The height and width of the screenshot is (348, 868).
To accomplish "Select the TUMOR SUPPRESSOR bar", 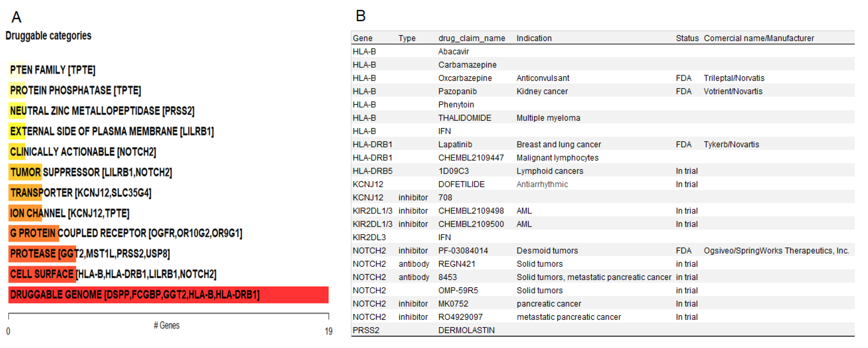I will (x=25, y=172).
